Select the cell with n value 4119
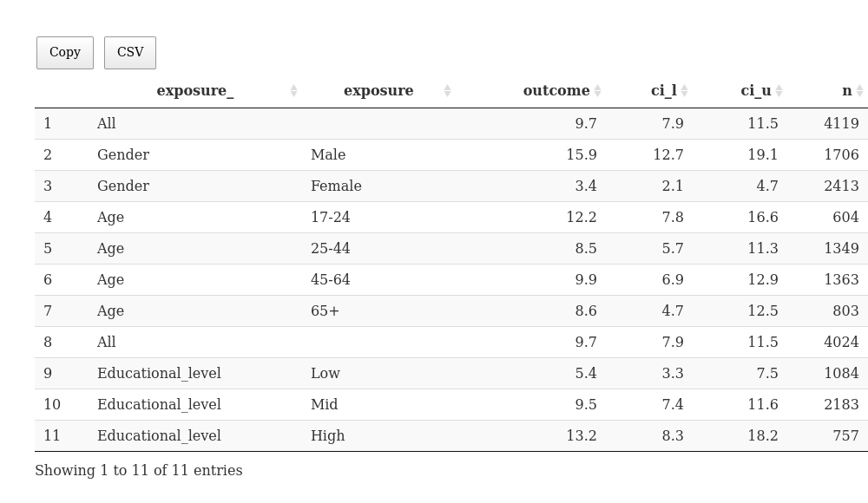This screenshot has width=868, height=503. click(841, 123)
